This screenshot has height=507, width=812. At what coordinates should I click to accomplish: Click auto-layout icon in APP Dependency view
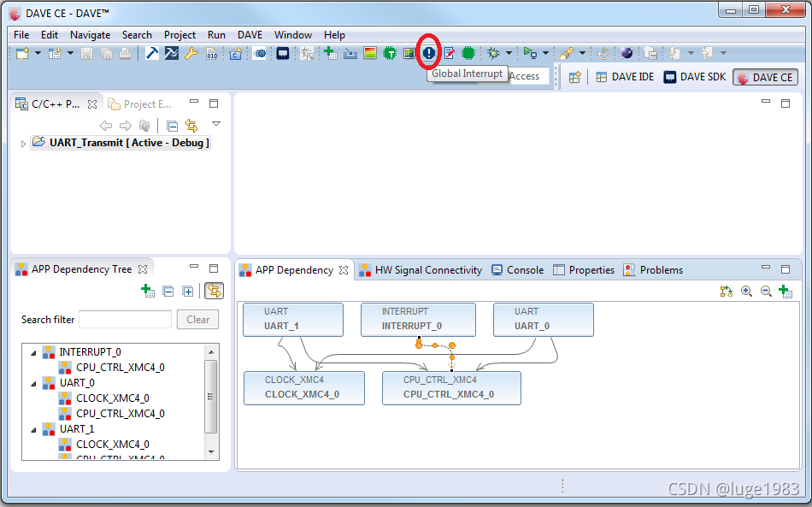[727, 292]
